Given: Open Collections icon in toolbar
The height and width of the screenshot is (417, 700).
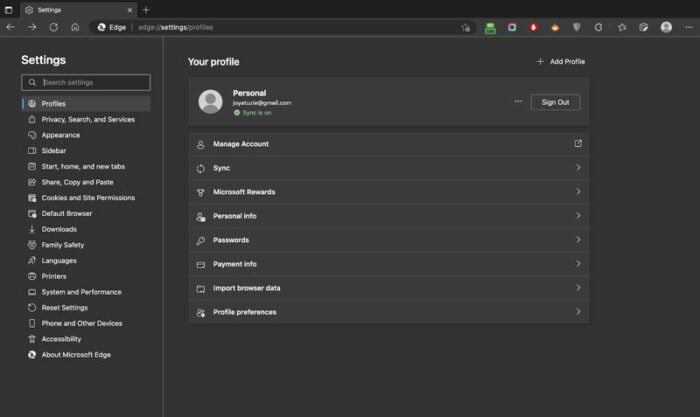Looking at the screenshot, I should pos(643,27).
